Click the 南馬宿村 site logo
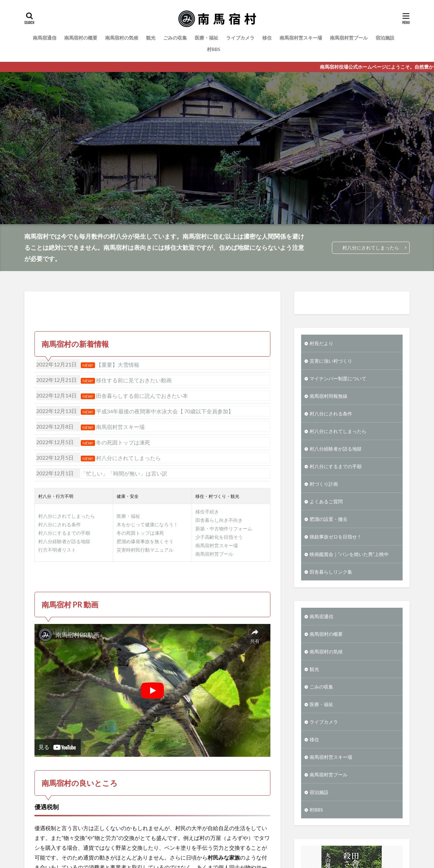Image resolution: width=434 pixels, height=868 pixels. 217,19
